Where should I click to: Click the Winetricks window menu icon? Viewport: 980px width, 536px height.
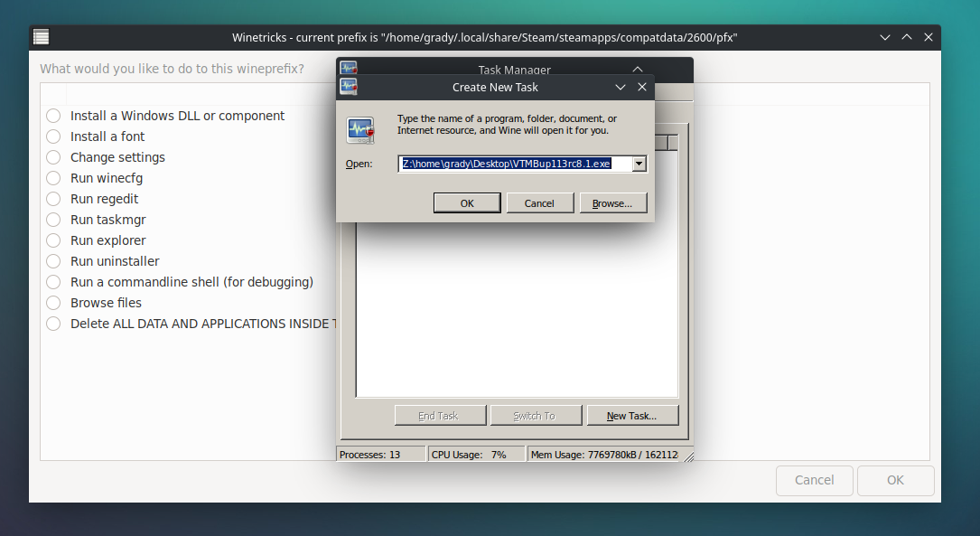42,38
